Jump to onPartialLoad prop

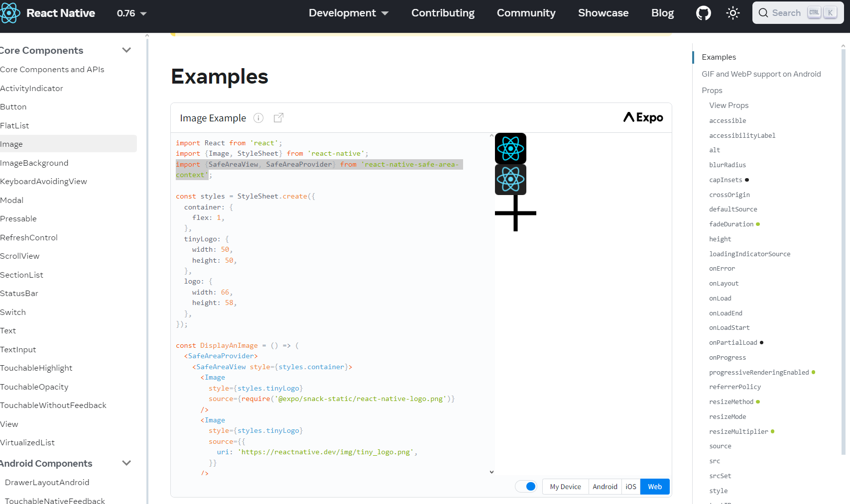[733, 343]
